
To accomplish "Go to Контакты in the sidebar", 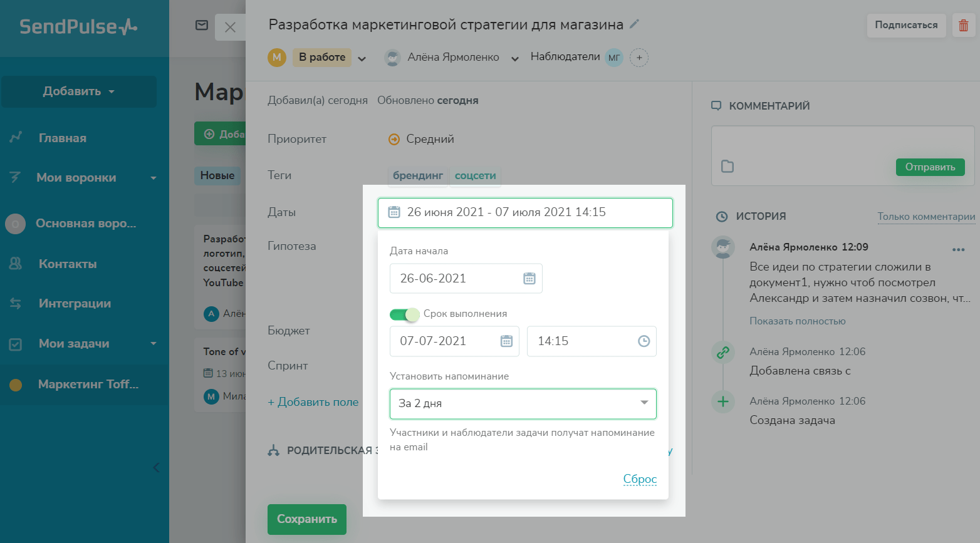I will 68,264.
